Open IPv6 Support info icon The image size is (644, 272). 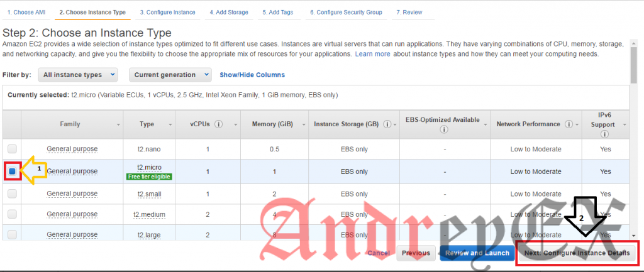(604, 134)
